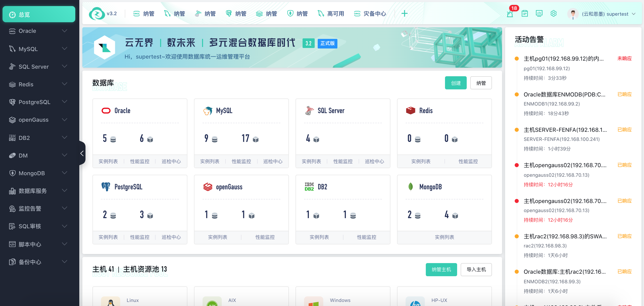Click the MongoDB leaf icon in card
Screen dimensions: 644x306
pyautogui.click(x=410, y=187)
